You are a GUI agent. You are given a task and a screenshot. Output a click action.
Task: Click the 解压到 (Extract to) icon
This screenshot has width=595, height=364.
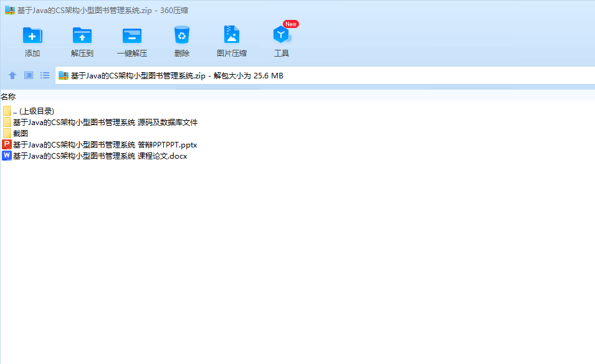click(x=82, y=35)
